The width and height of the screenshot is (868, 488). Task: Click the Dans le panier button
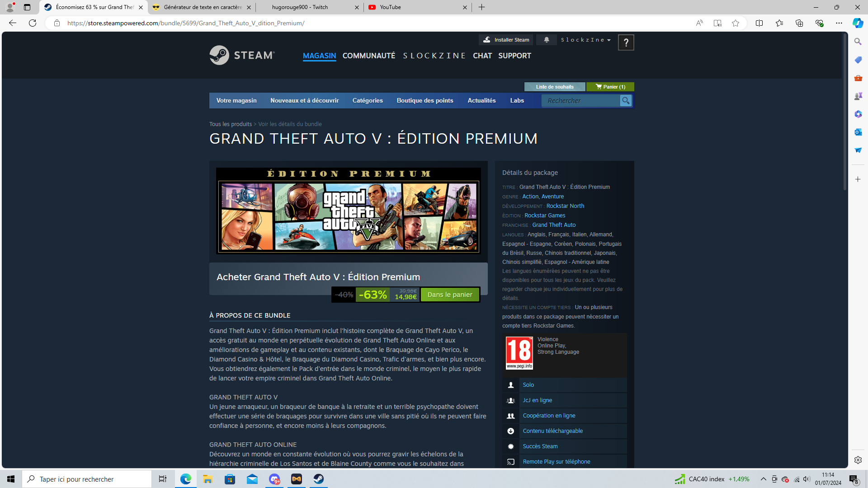[x=450, y=295]
